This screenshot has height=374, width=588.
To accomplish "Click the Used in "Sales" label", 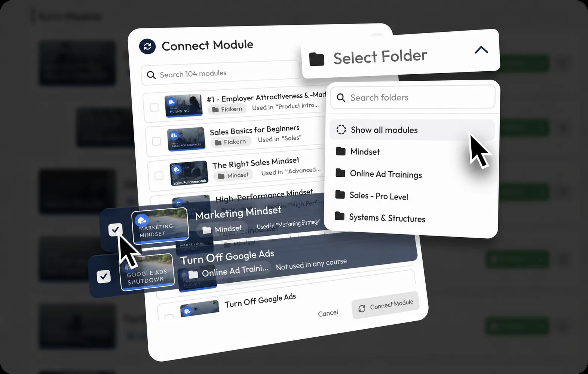I will coord(280,139).
